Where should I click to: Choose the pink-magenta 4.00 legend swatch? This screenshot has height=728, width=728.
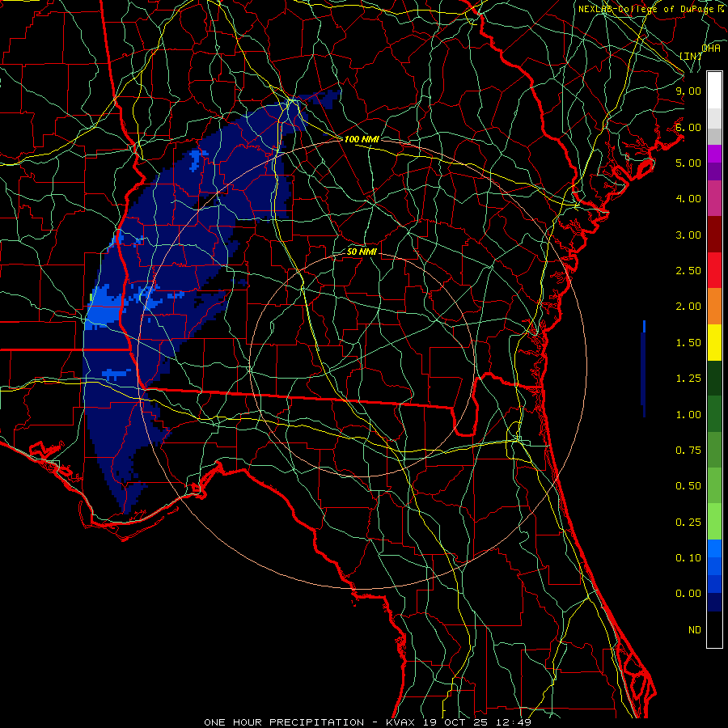pyautogui.click(x=714, y=198)
